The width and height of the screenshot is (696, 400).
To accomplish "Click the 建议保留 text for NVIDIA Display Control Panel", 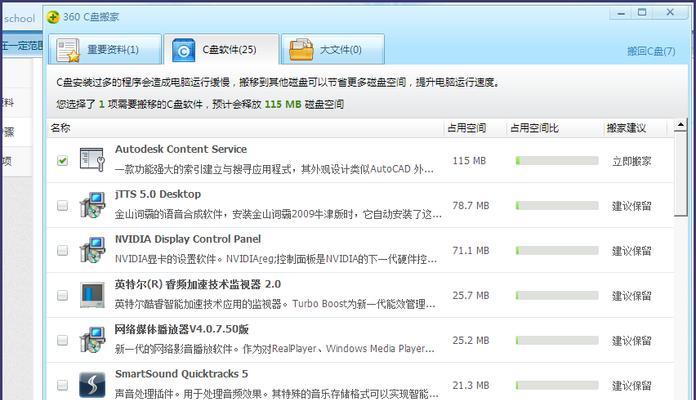I will point(632,251).
